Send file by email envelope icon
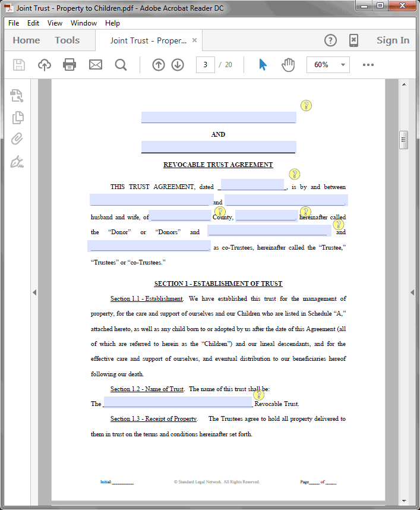 click(96, 65)
